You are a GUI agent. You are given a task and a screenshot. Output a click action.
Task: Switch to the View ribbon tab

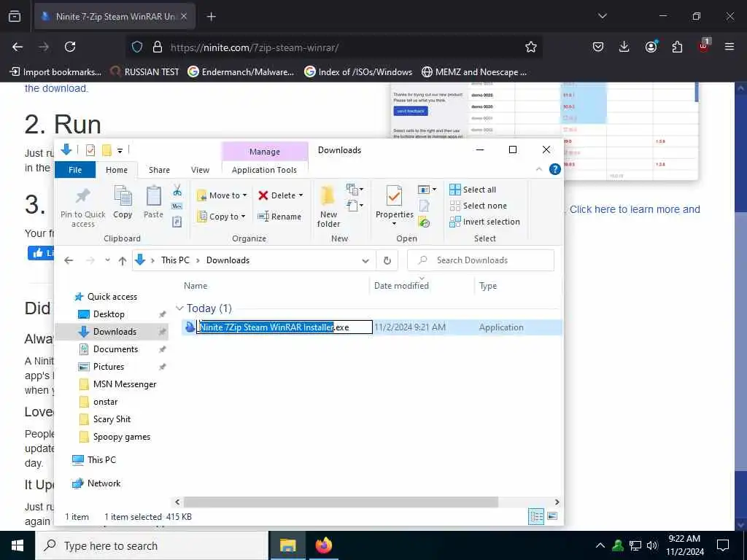click(200, 170)
